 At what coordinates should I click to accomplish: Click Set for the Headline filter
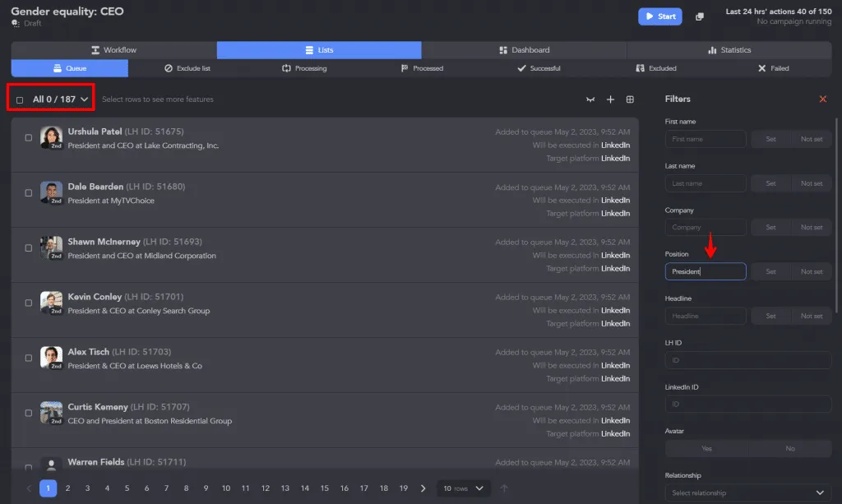(x=770, y=317)
